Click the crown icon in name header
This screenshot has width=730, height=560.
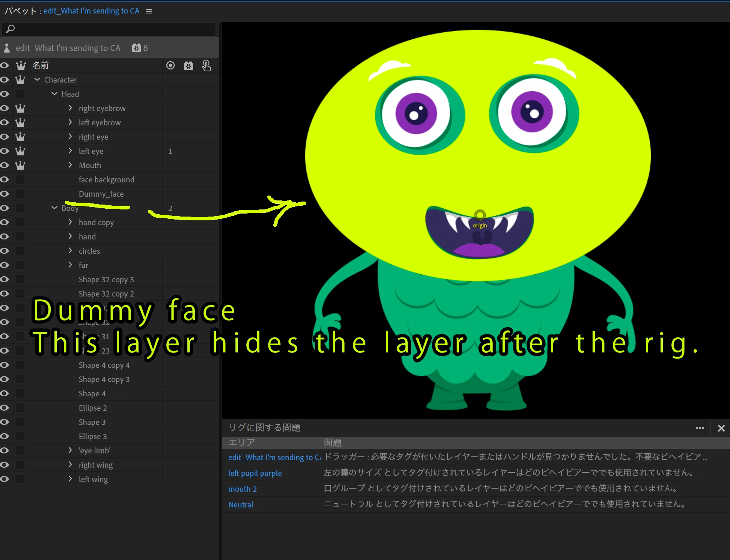[21, 66]
